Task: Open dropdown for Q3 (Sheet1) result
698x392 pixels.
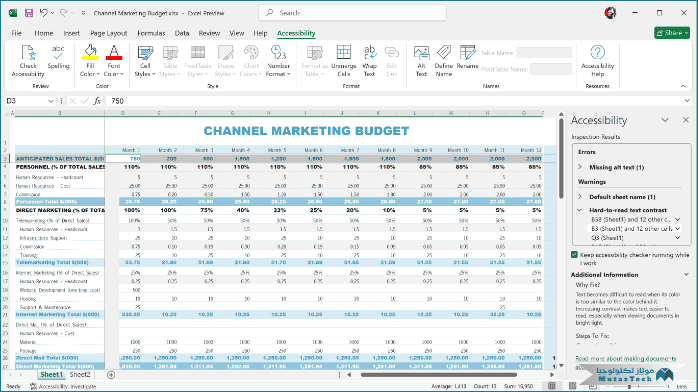Action: (x=678, y=238)
